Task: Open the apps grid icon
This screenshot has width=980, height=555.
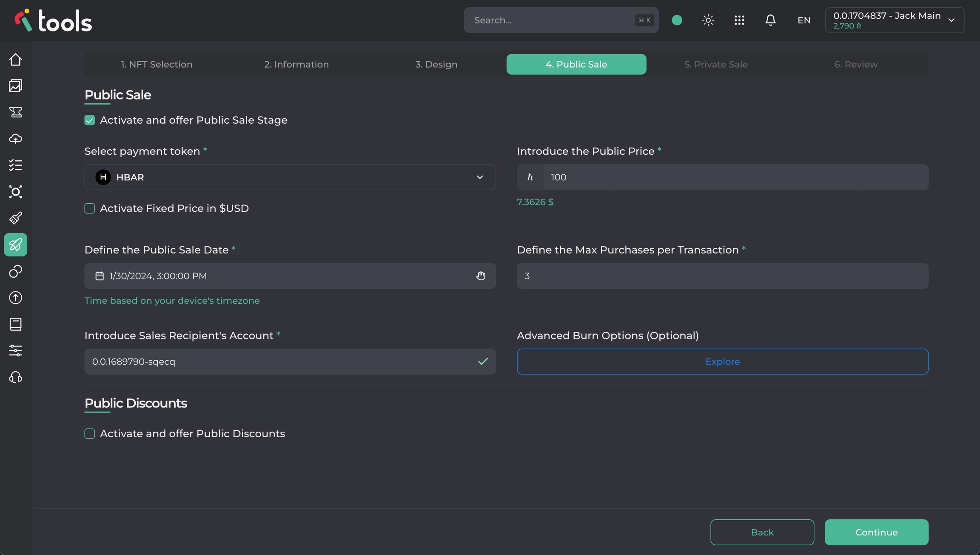Action: [x=739, y=20]
